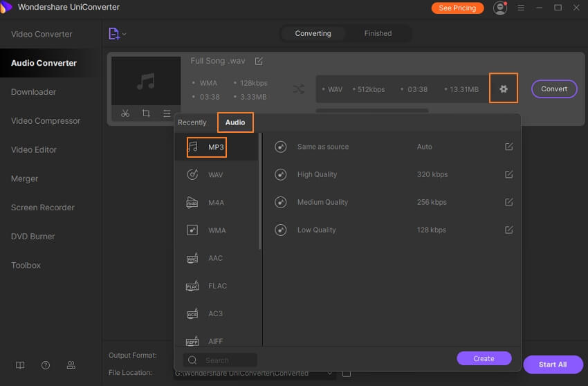Click the See Pricing button
The width and height of the screenshot is (588, 386).
pos(457,8)
